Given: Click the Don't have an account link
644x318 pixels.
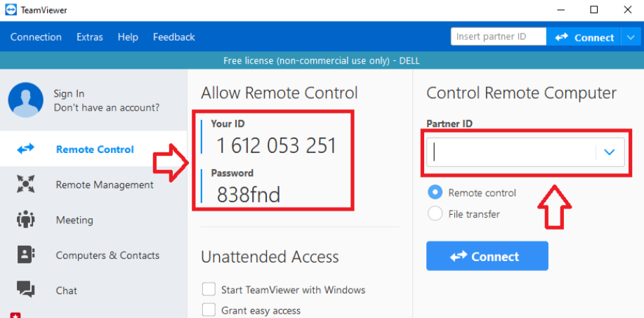Looking at the screenshot, I should coord(106,108).
